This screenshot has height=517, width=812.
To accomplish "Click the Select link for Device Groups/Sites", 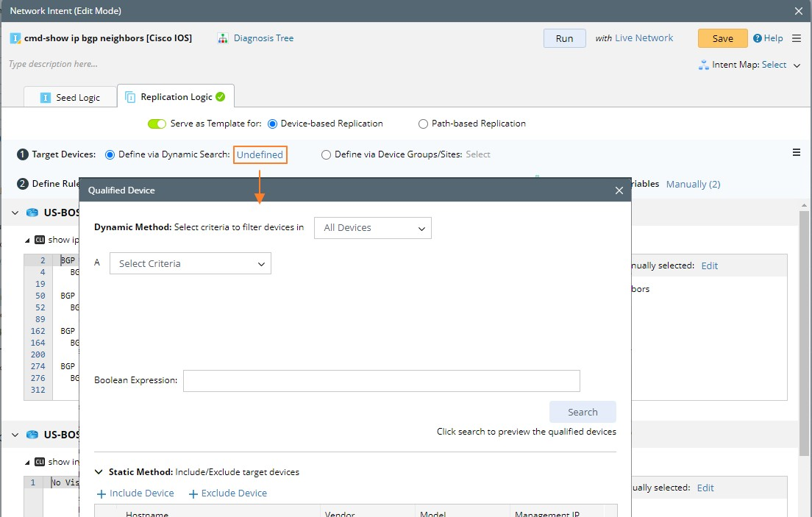I will (477, 154).
